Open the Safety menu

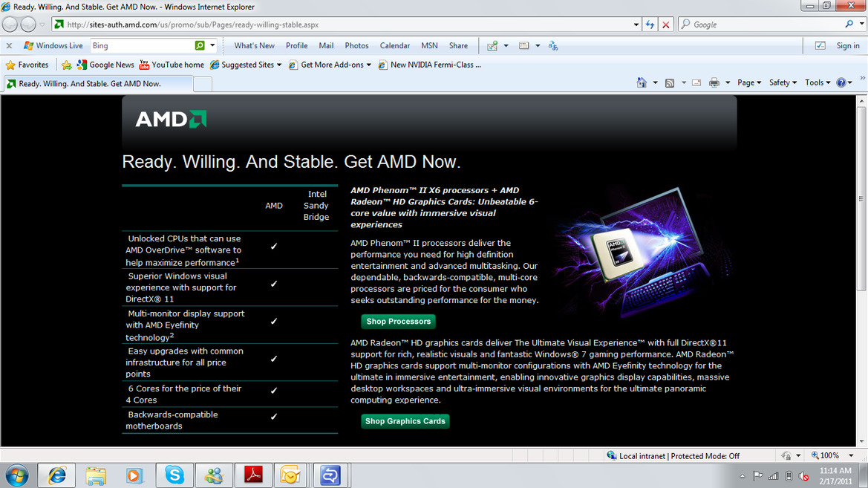(783, 82)
